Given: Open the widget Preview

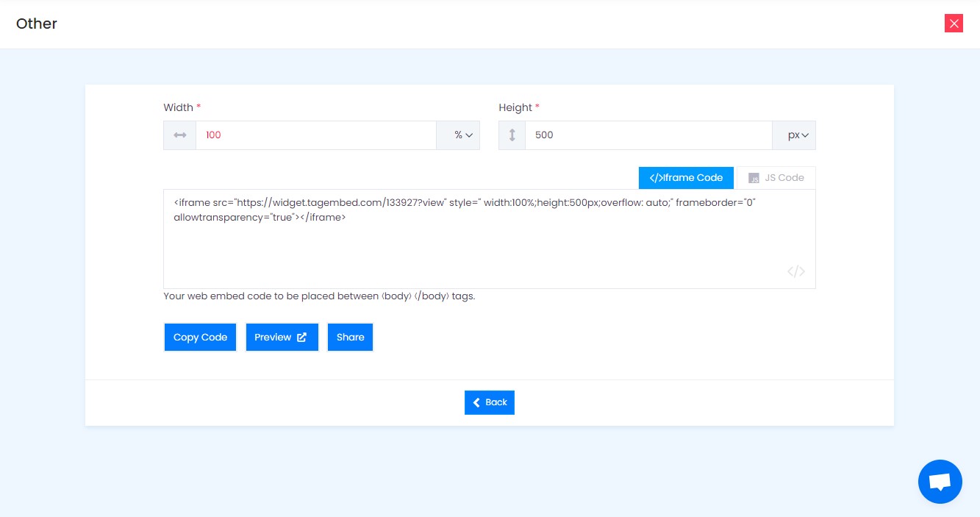Looking at the screenshot, I should (x=282, y=337).
